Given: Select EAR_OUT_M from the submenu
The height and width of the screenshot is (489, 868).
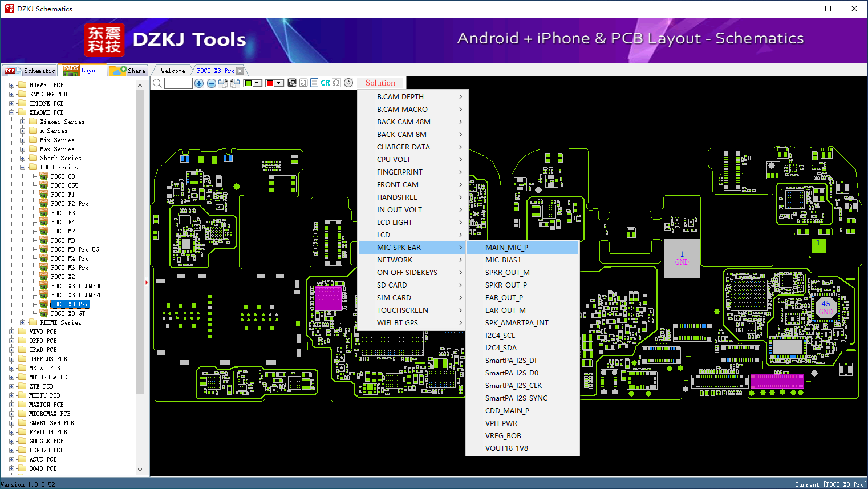Looking at the screenshot, I should (523, 310).
